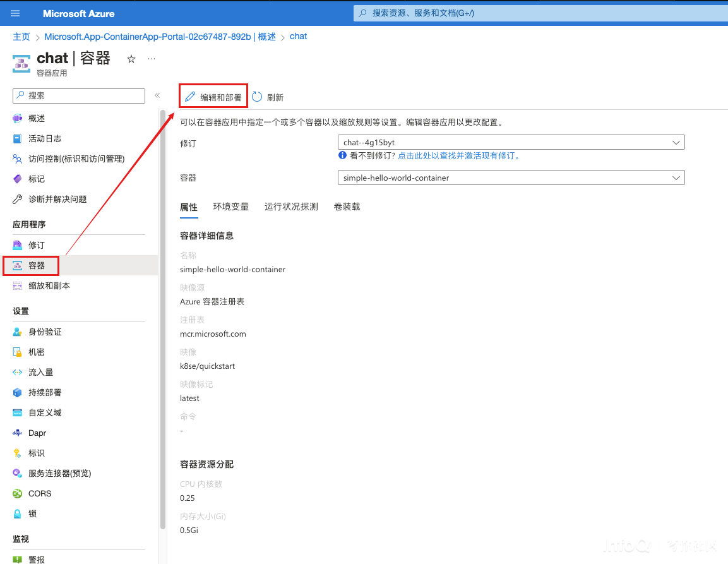
Task: Click the info icon beside 看不到修订
Action: coord(342,155)
